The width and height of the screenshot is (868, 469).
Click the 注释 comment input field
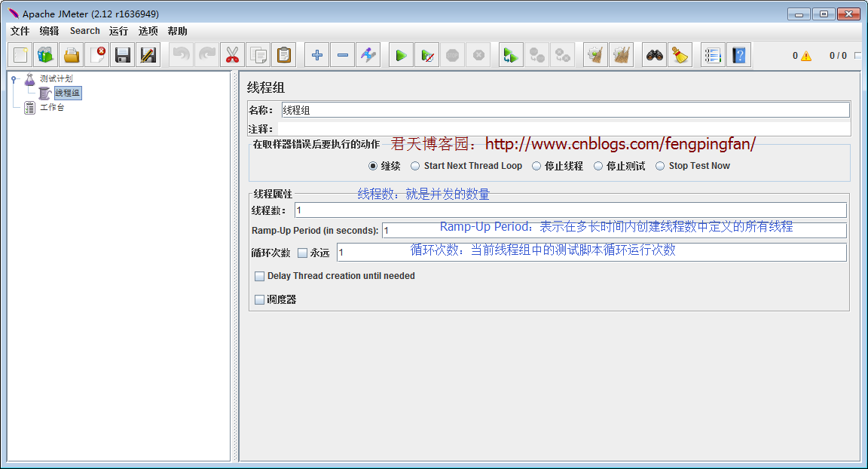(x=564, y=129)
